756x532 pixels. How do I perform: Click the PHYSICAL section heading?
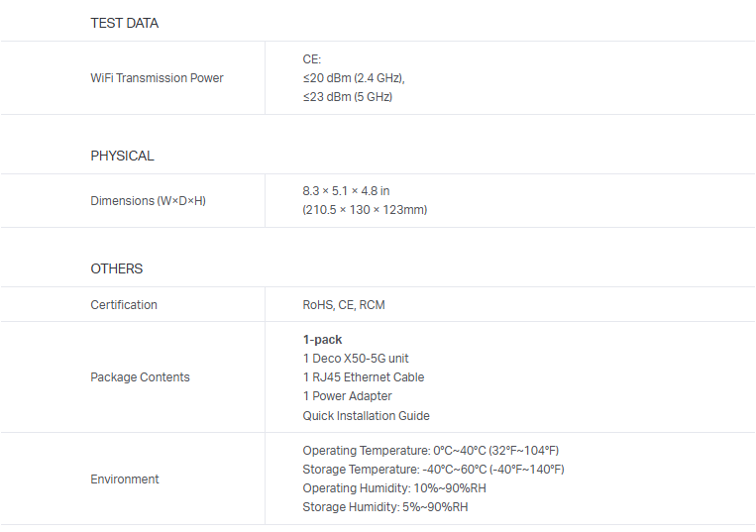(122, 156)
